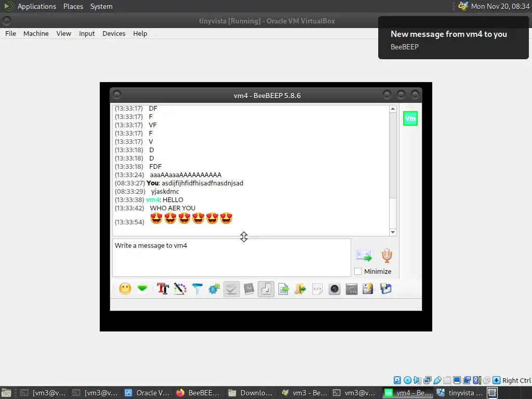The height and width of the screenshot is (399, 532).
Task: Click the microphone voice message icon
Action: click(x=387, y=256)
